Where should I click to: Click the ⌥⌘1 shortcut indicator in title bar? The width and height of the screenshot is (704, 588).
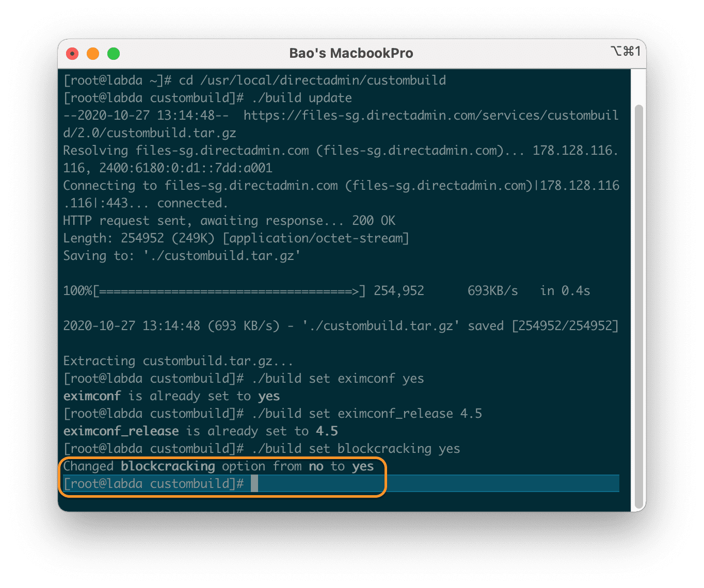[x=625, y=51]
